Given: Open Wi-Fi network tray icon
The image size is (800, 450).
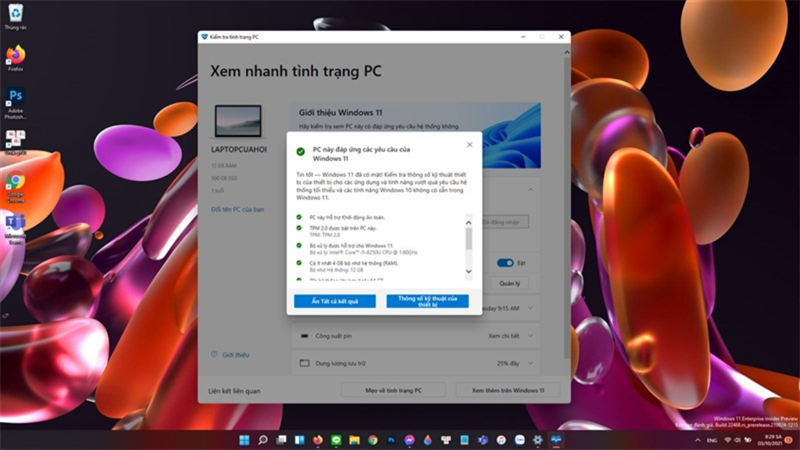Looking at the screenshot, I should coord(728,440).
